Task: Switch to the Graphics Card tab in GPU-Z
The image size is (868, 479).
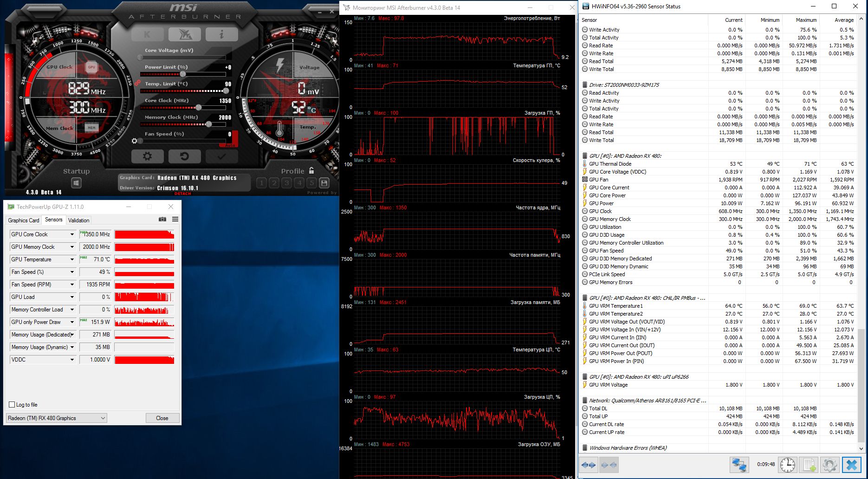Action: [x=24, y=220]
